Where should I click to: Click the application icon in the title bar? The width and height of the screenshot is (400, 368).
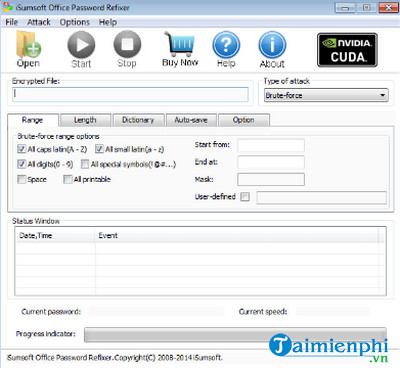pos(7,7)
